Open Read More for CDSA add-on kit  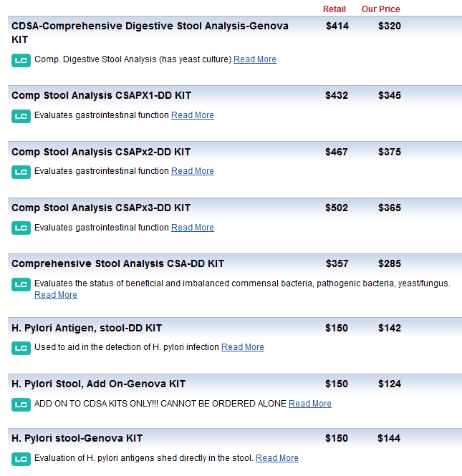(309, 404)
